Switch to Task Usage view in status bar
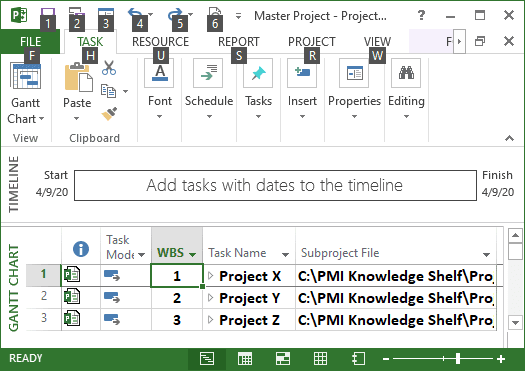Image resolution: width=525 pixels, height=371 pixels. click(x=245, y=359)
